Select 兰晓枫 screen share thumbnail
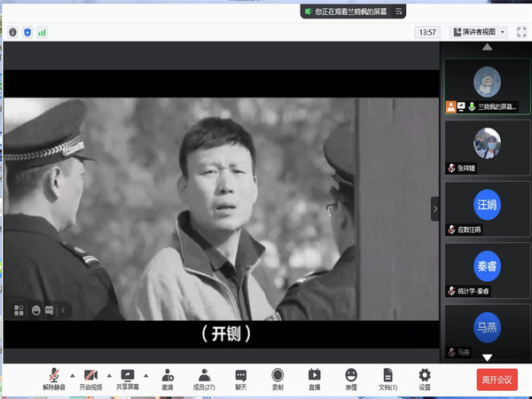This screenshot has width=532, height=399. tap(487, 86)
